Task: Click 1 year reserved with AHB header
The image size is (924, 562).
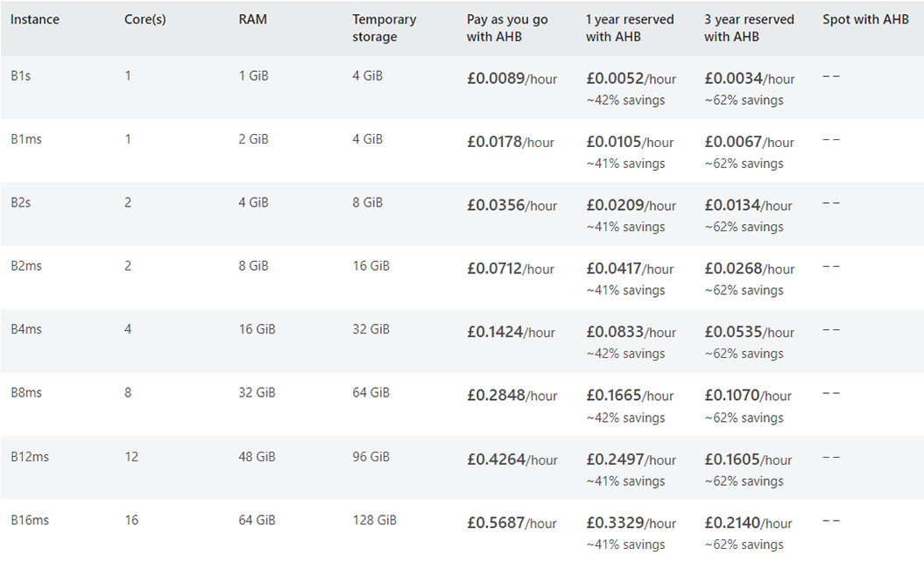Action: pyautogui.click(x=630, y=28)
